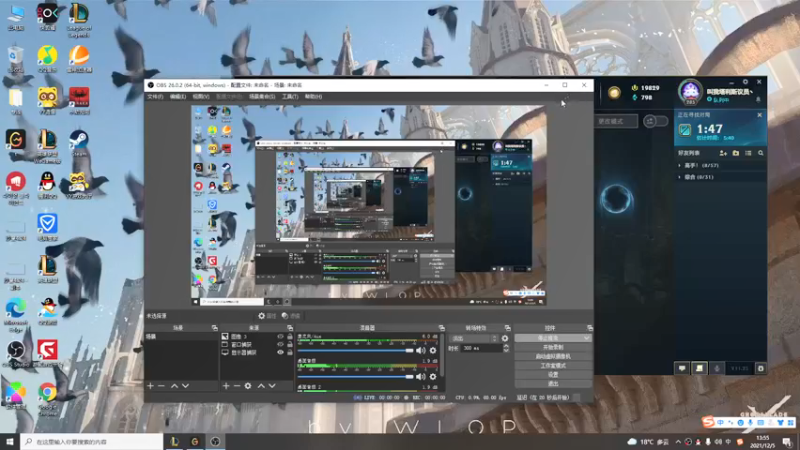Open microphone channel settings gear in mixer

pyautogui.click(x=433, y=351)
